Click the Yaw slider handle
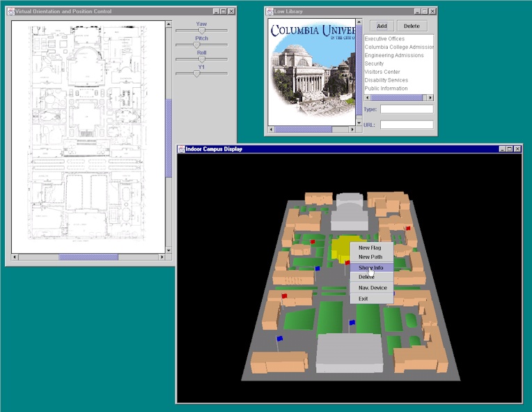The image size is (532, 412). pyautogui.click(x=202, y=31)
